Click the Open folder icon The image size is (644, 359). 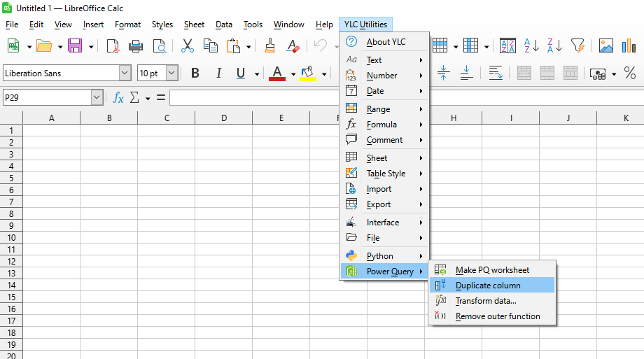tap(44, 45)
